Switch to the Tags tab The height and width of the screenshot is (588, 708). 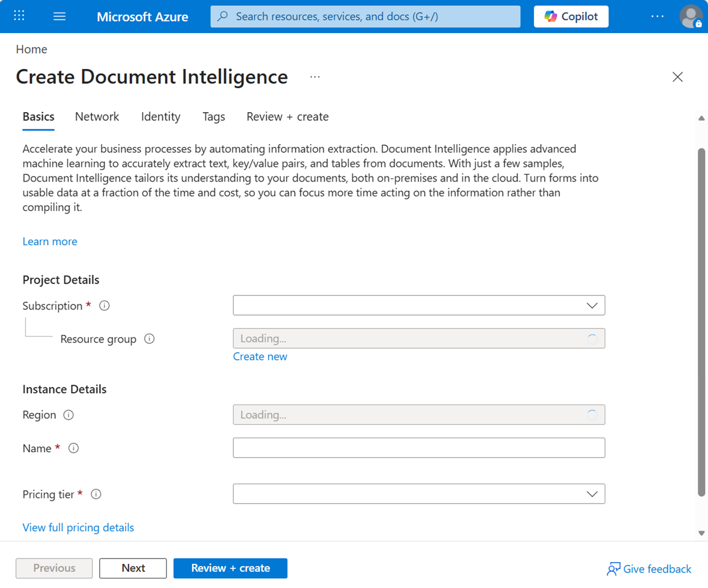[x=214, y=117]
